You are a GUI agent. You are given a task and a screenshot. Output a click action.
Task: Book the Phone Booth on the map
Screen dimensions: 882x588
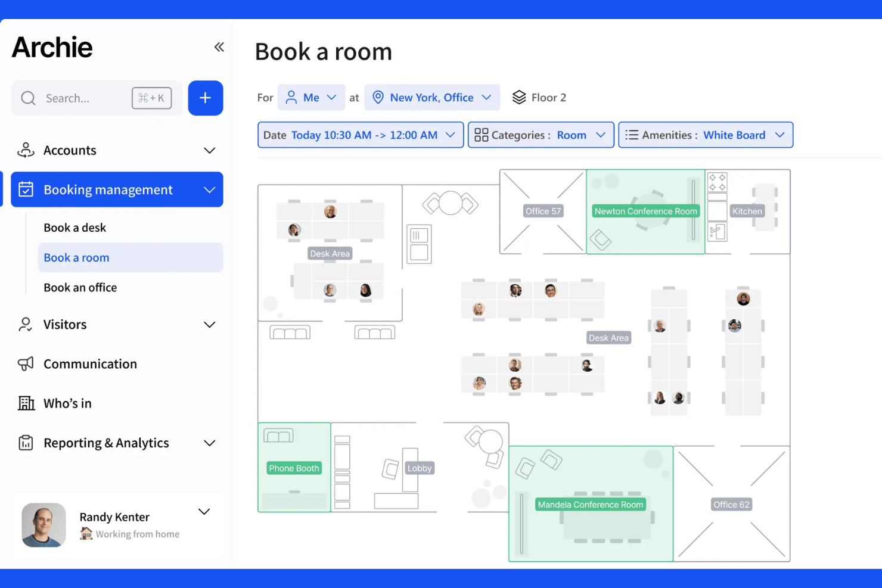tap(294, 468)
